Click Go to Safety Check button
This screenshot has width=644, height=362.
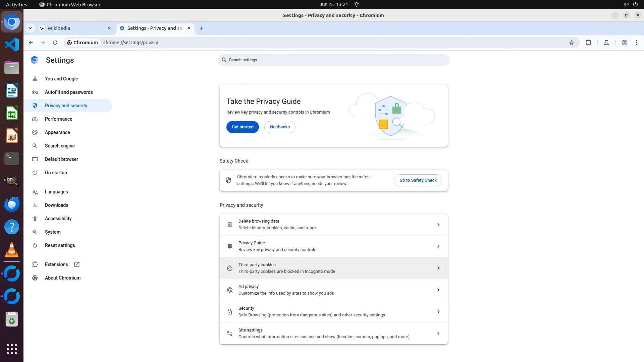(x=418, y=180)
